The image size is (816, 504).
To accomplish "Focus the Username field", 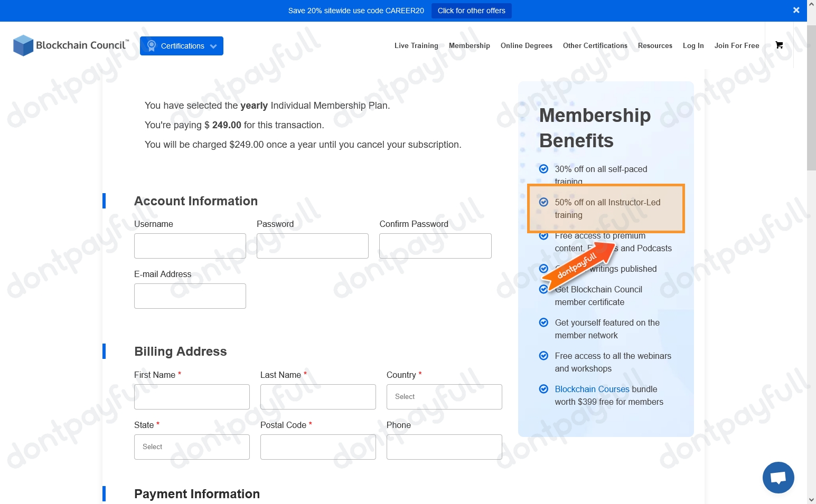I will 190,246.
